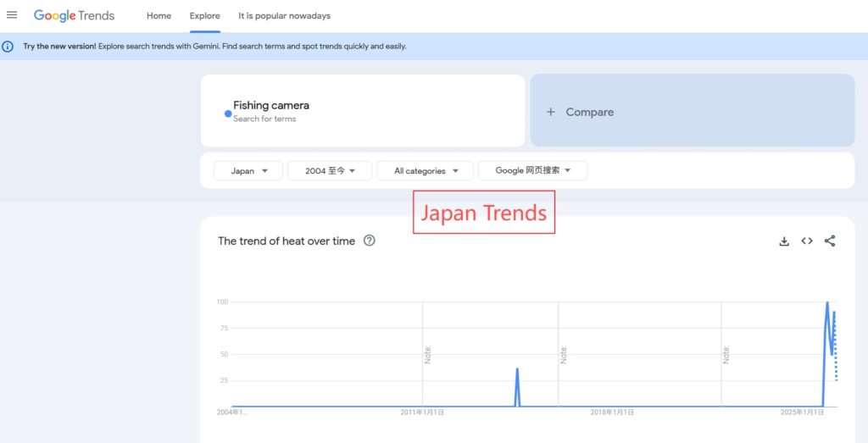Open the hamburger main menu
Image resolution: width=868 pixels, height=443 pixels.
[12, 15]
